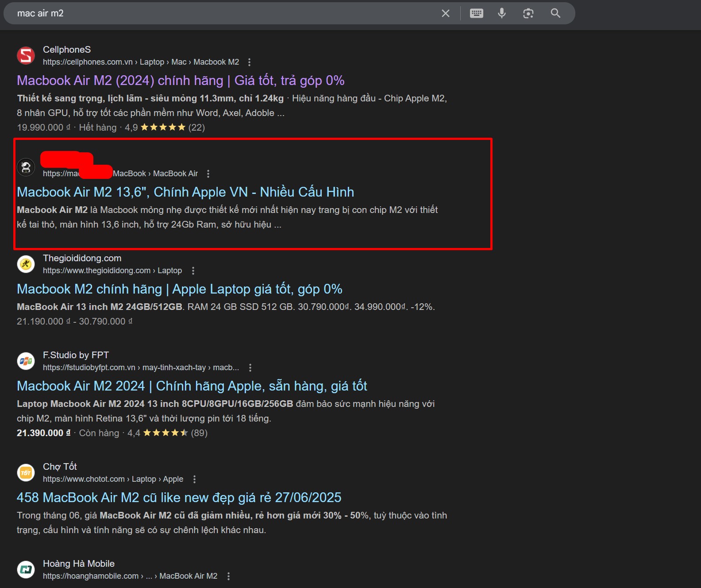Open 'Macbook Air M2 2024 | Chính hãng Apple' link

click(x=192, y=386)
